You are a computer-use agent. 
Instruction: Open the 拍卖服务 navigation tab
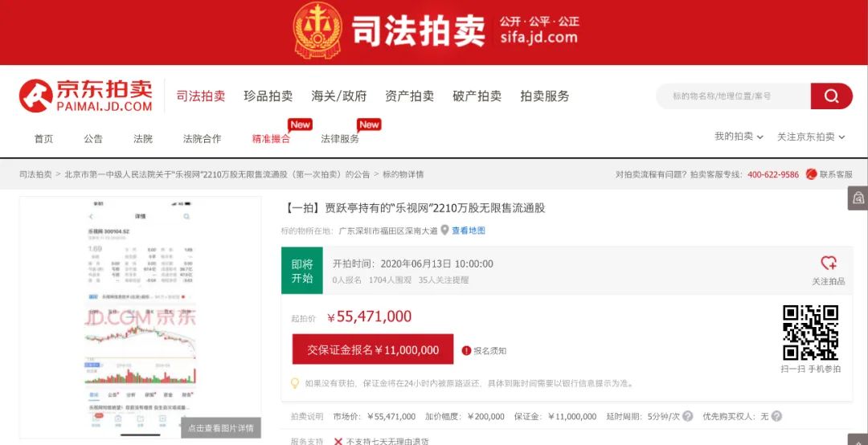coord(545,96)
